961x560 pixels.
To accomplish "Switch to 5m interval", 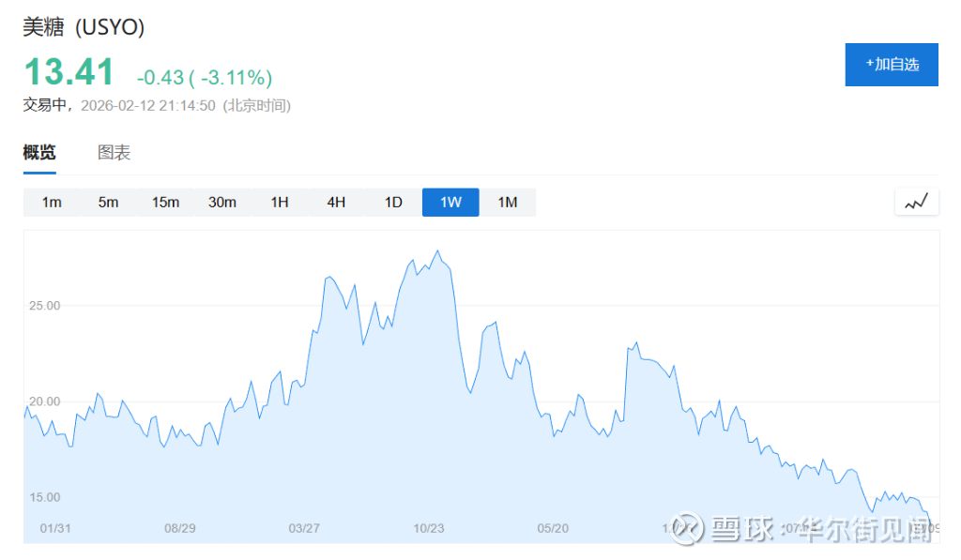I will 109,203.
